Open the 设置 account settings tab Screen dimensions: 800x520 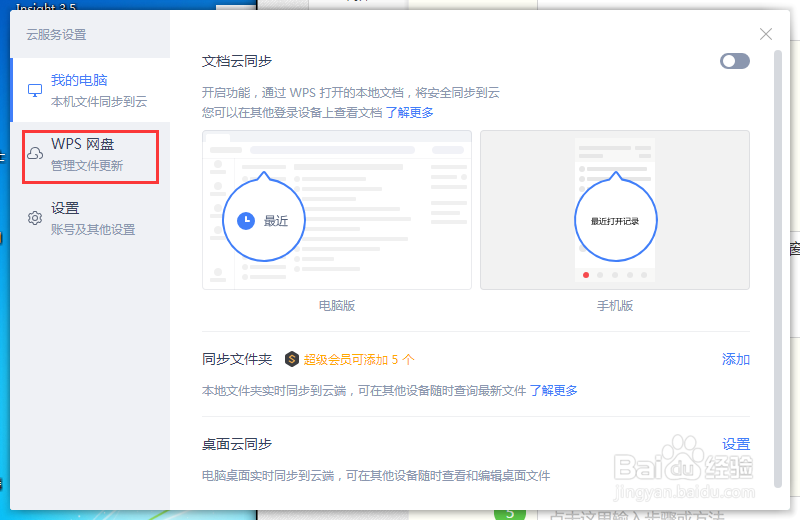tap(90, 218)
